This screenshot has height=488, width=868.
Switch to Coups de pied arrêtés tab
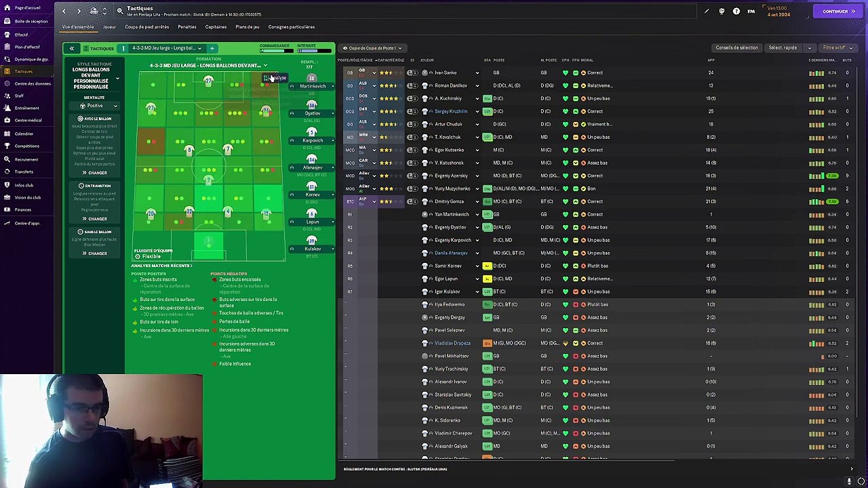(x=146, y=27)
